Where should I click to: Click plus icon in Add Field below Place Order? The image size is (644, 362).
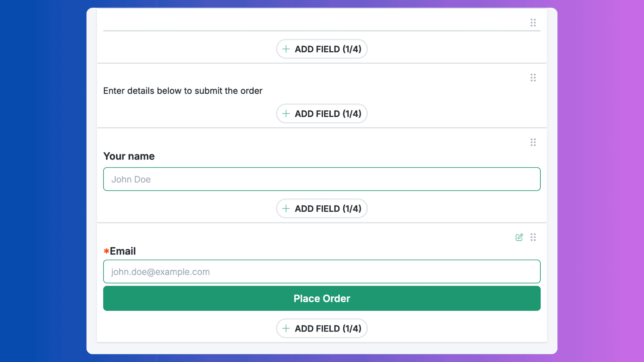point(286,328)
